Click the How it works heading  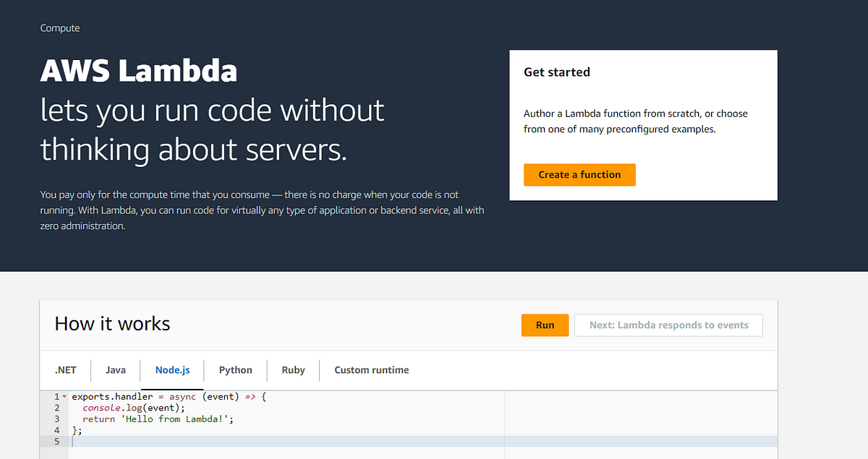112,324
